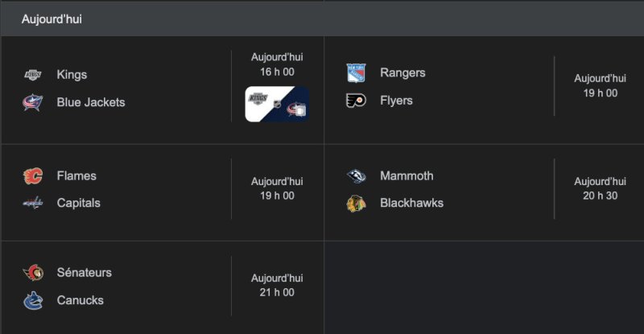Click the Aujourd'hui section header
This screenshot has width=644, height=334.
[52, 19]
